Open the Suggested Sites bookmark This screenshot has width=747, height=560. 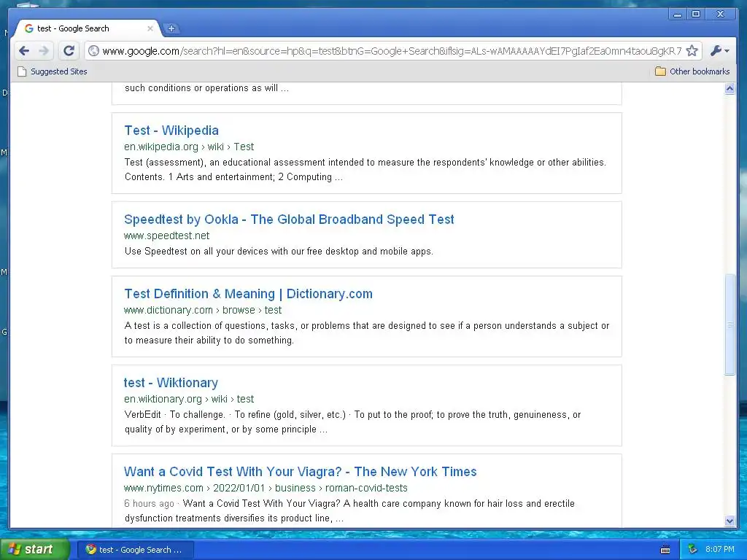[53, 71]
